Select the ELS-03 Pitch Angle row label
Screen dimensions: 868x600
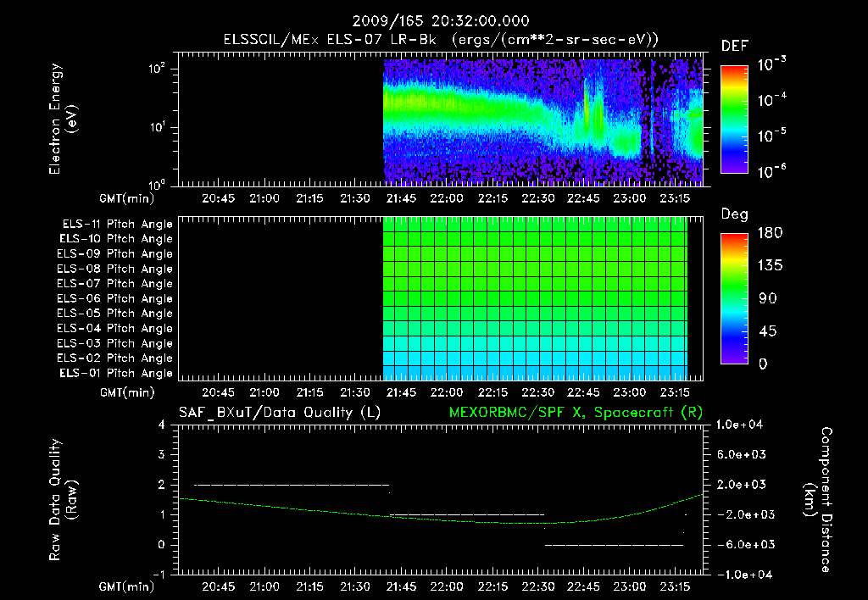point(115,343)
